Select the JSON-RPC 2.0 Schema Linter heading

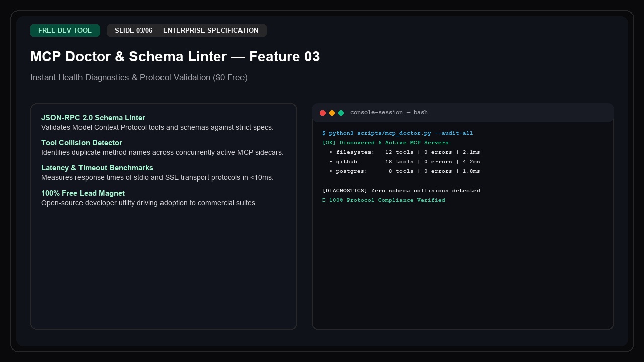[93, 118]
